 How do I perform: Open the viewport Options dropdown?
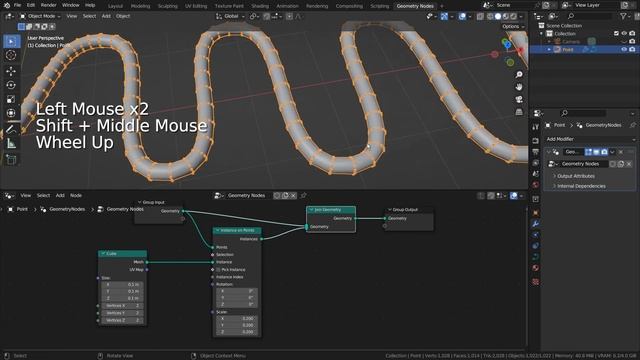click(x=513, y=26)
